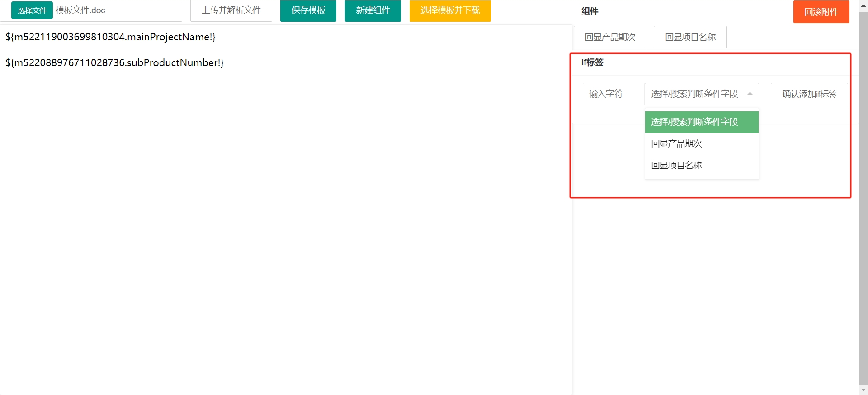Choose 回显产品期次 from dropdown list
This screenshot has height=395, width=868.
pos(702,144)
